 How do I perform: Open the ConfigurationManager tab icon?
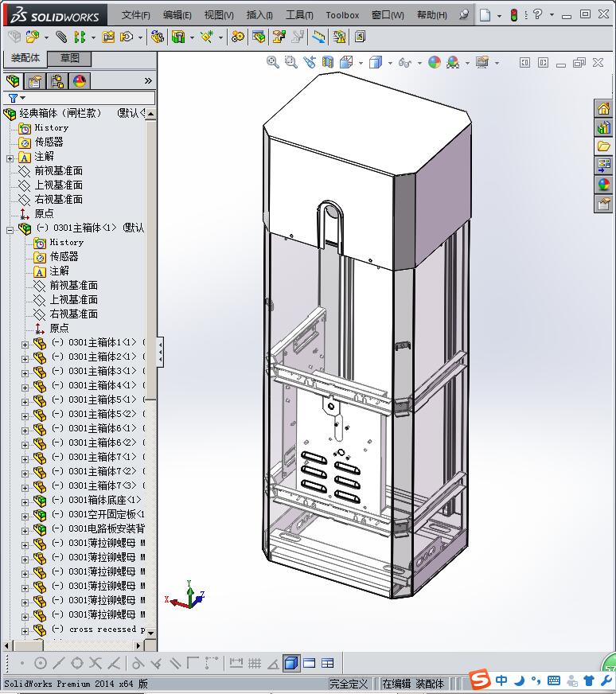tap(57, 81)
